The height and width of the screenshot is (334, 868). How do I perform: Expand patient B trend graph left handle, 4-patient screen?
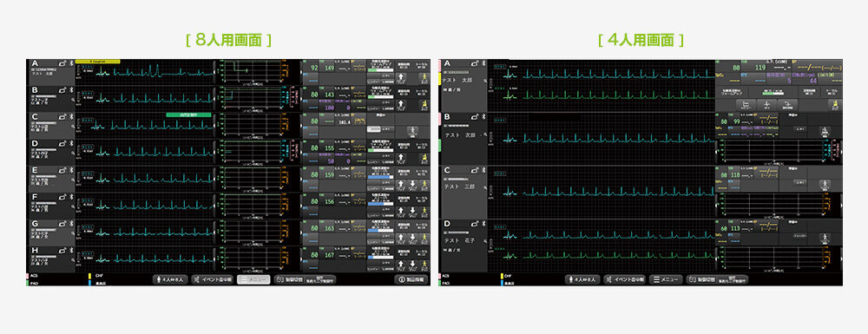716,152
